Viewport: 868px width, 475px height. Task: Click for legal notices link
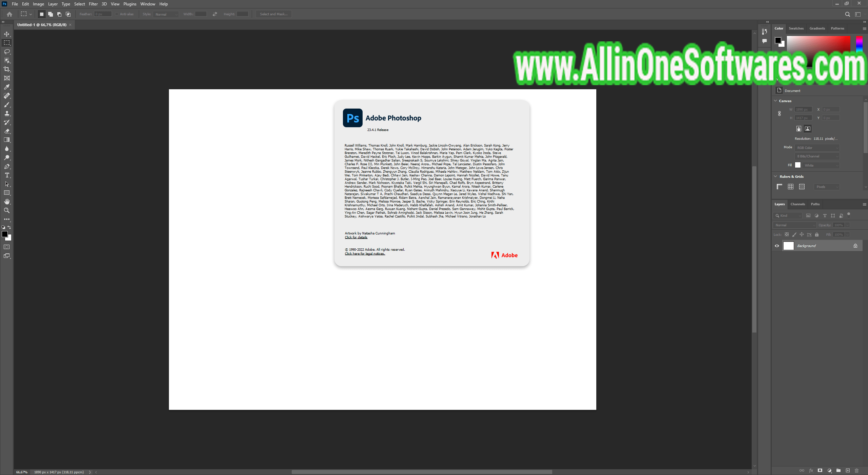click(x=364, y=253)
